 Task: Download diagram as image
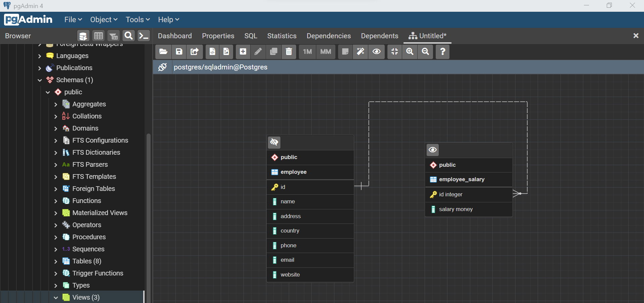coord(226,52)
